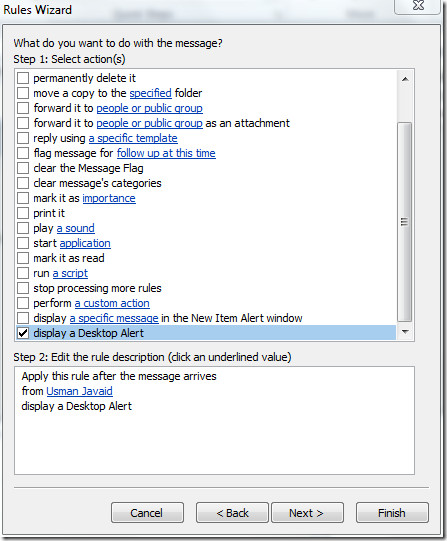Screen dimensions: 447x541
Task: Click the 'a sound' link
Action: [x=76, y=228]
